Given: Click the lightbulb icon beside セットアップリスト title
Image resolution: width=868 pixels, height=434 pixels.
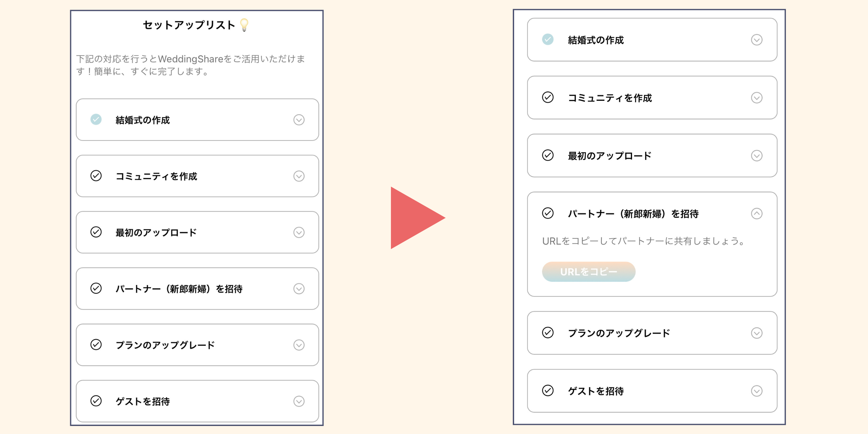Looking at the screenshot, I should pyautogui.click(x=244, y=25).
